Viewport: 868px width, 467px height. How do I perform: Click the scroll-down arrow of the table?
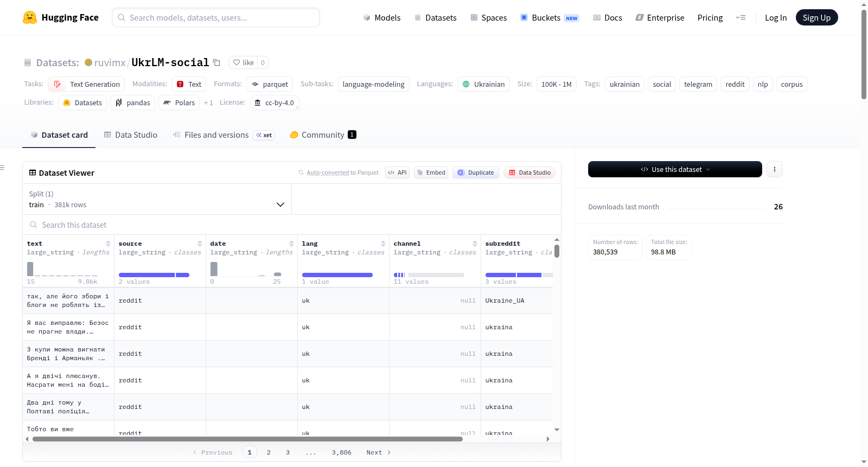pos(557,430)
